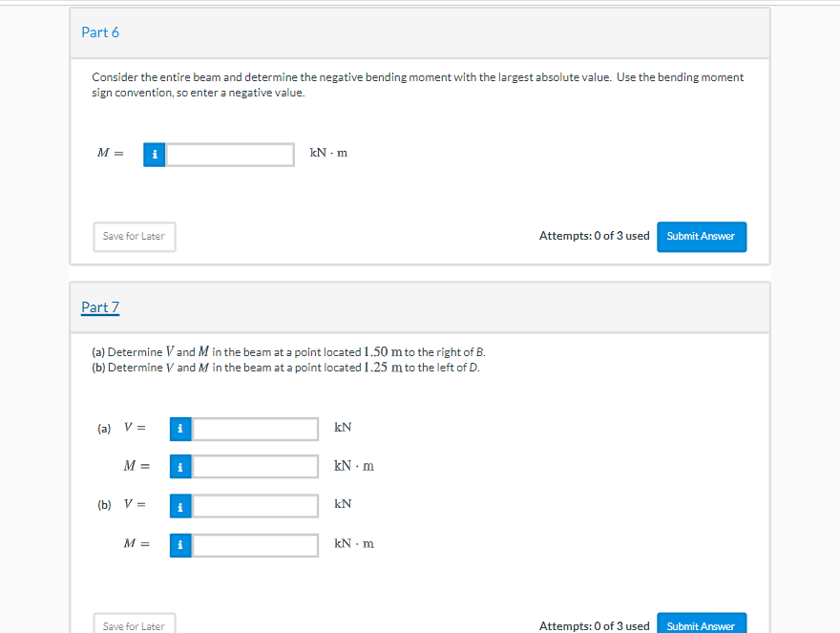Focus the Part 7 (a) M input field
The image size is (840, 633).
[x=255, y=467]
